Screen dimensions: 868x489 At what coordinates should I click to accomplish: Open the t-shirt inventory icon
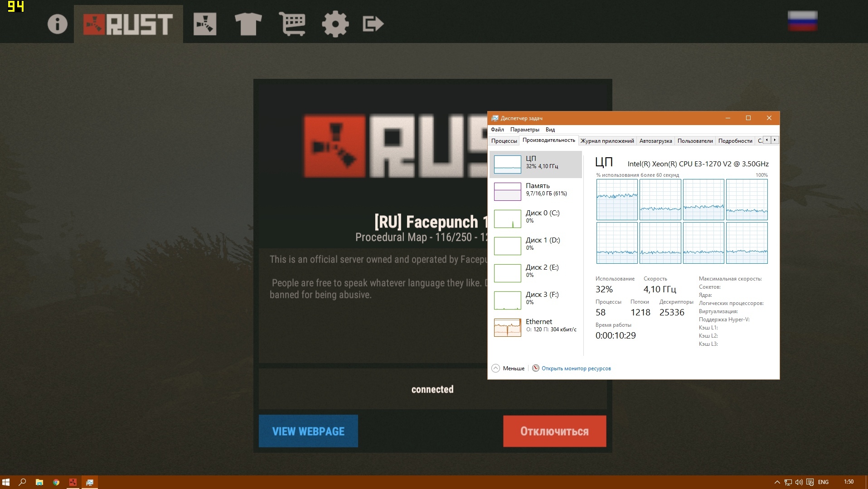tap(248, 24)
